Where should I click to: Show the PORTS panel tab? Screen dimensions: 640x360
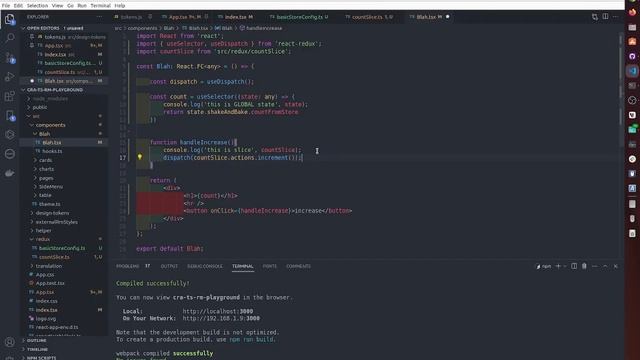pos(269,266)
